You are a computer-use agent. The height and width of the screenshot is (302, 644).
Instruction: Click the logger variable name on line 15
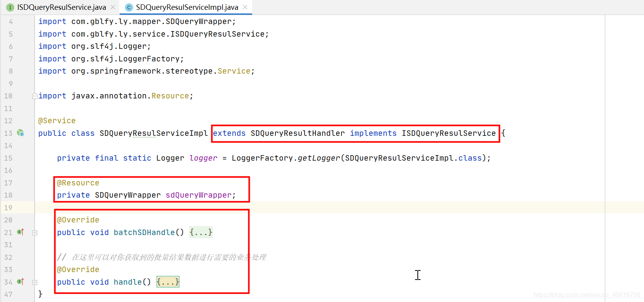203,158
